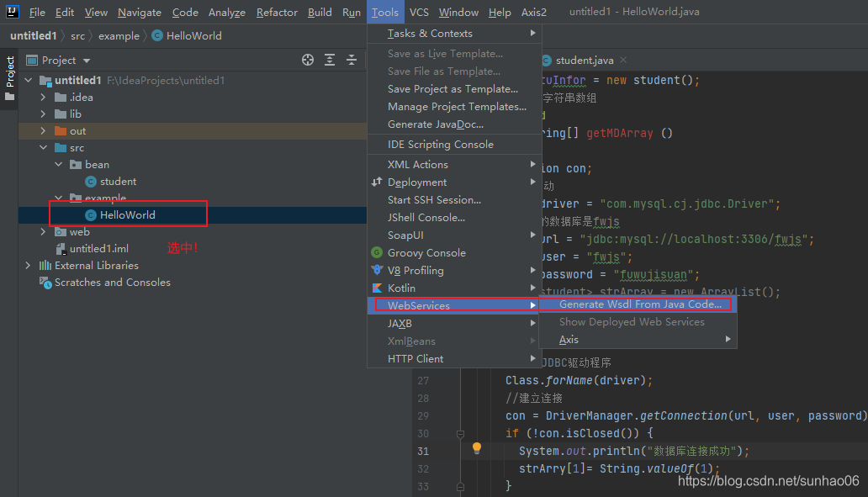Click the out folder icon
This screenshot has width=868, height=497.
pyautogui.click(x=61, y=131)
